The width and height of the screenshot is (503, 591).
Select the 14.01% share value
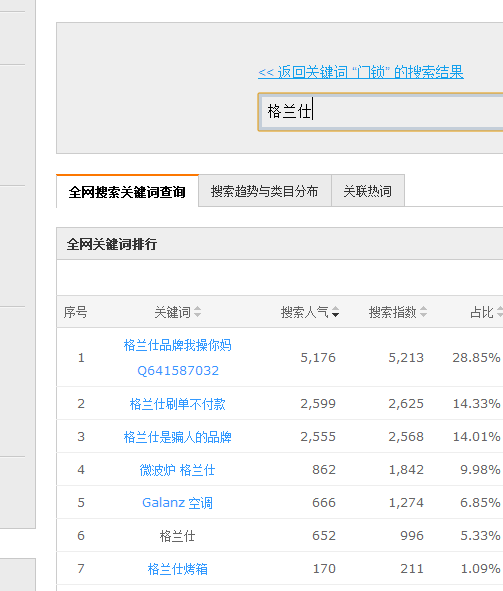(x=476, y=436)
